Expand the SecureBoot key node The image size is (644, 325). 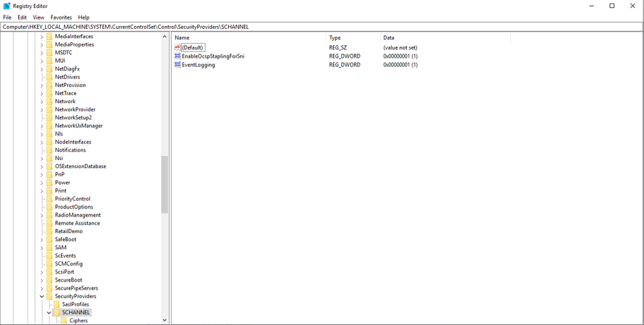pyautogui.click(x=42, y=280)
